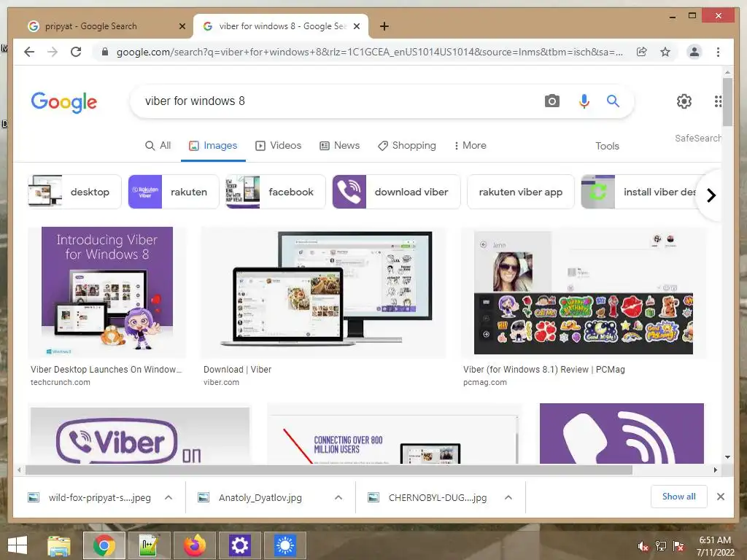Viewport: 747px width, 560px height.
Task: Close the pripyat Google Search tab
Action: click(x=182, y=26)
